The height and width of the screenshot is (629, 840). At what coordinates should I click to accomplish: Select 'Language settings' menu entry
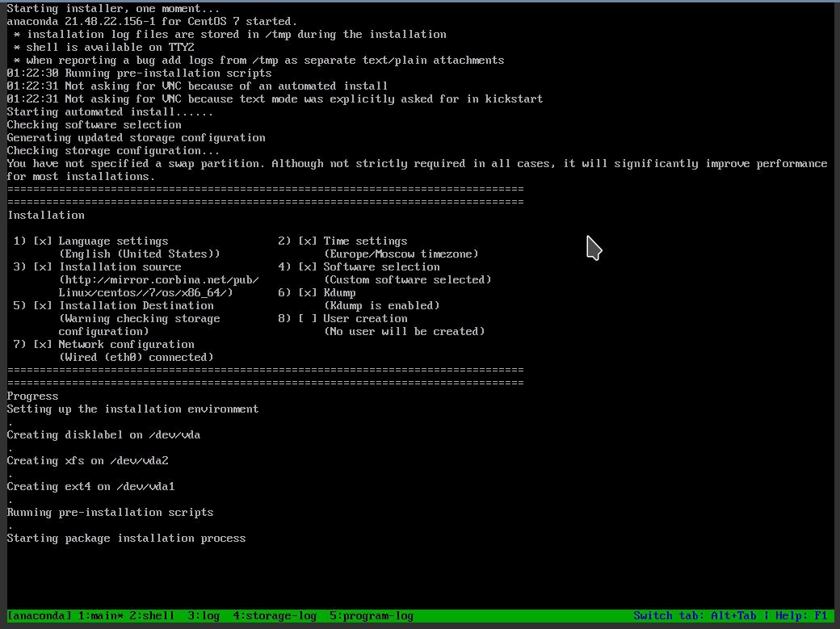[x=114, y=241]
